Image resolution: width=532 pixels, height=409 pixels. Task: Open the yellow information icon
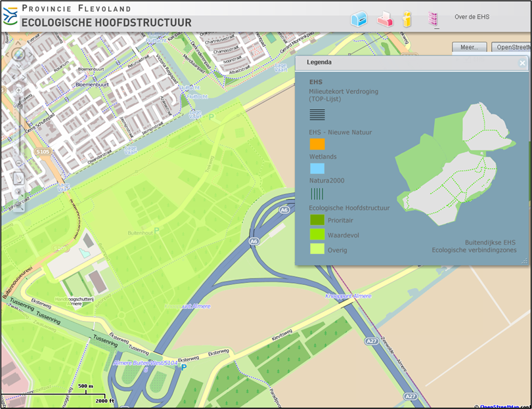[x=407, y=19]
